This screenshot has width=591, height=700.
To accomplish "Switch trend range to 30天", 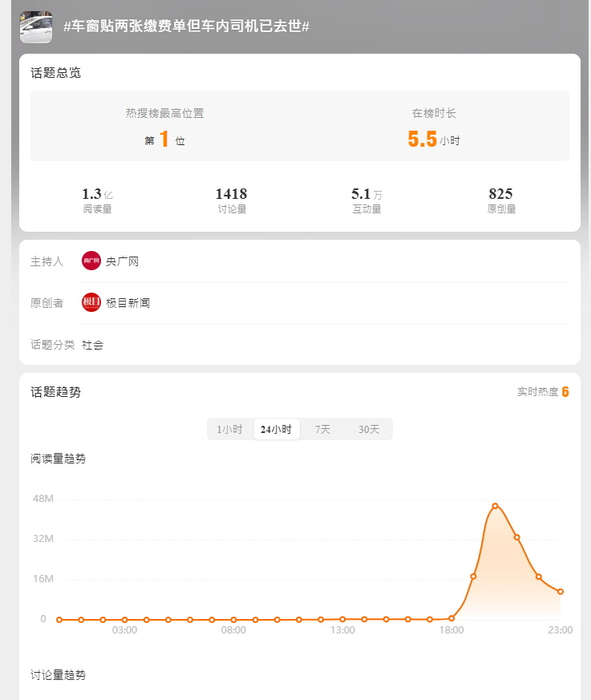I will click(369, 430).
